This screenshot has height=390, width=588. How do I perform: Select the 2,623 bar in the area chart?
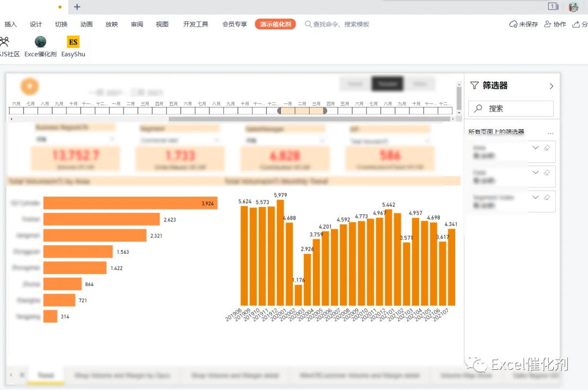click(102, 220)
